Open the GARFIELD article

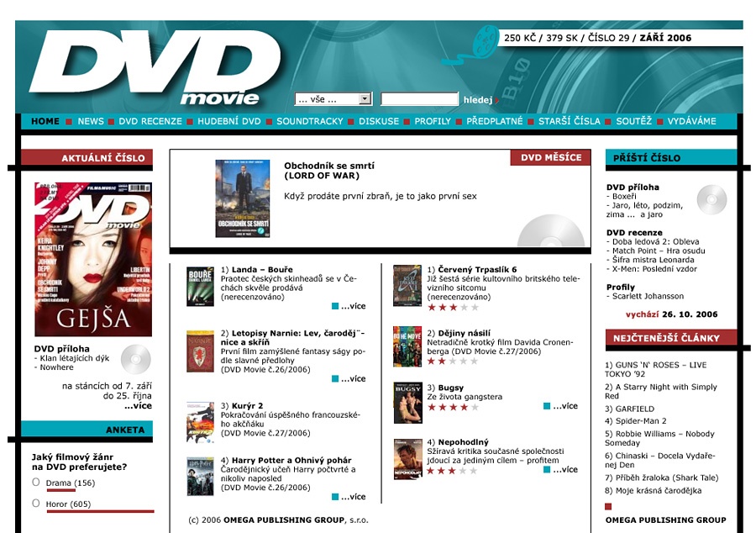[x=630, y=409]
